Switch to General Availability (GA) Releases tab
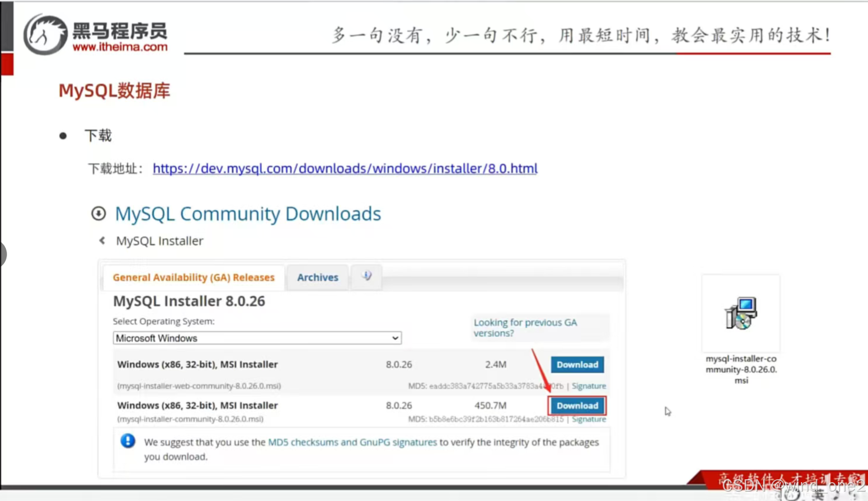868x501 pixels. [194, 277]
